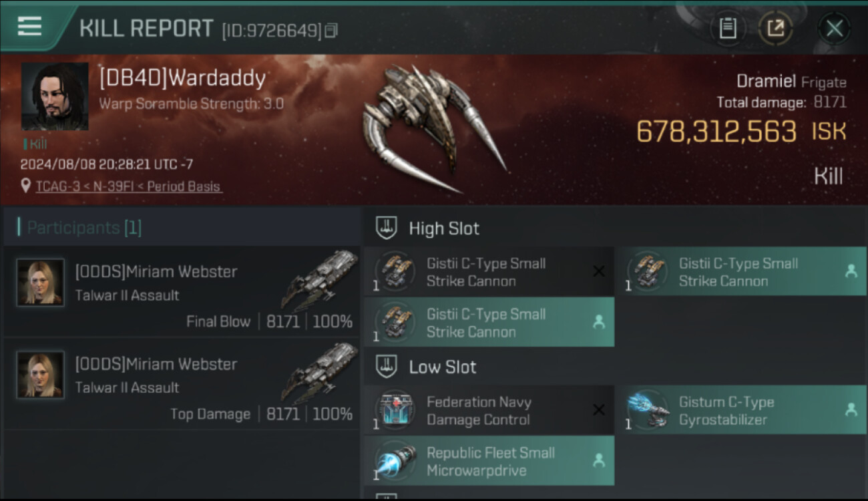
Task: Close the kill report window
Action: [x=834, y=29]
